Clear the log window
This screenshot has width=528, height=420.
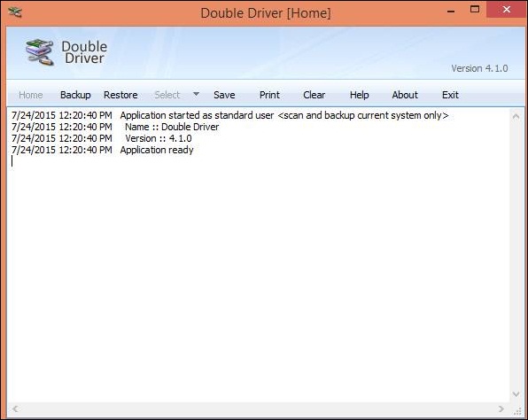coord(314,95)
